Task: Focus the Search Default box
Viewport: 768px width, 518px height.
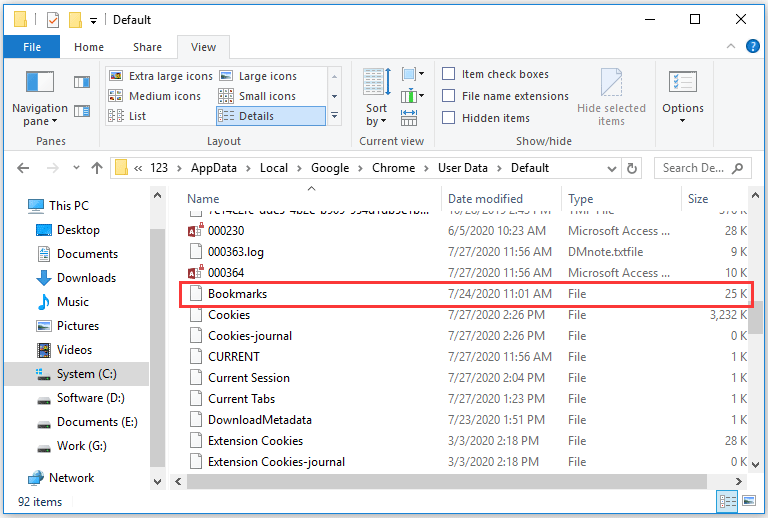Action: (701, 168)
